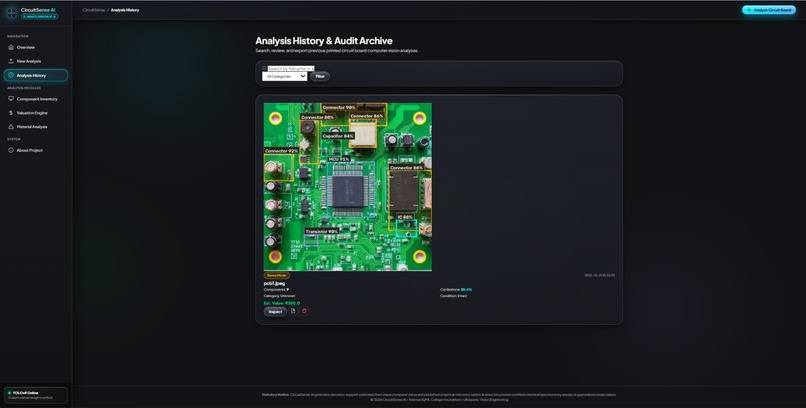Click the E-Waste Vision version badge
This screenshot has width=806, height=408.
pos(40,16)
